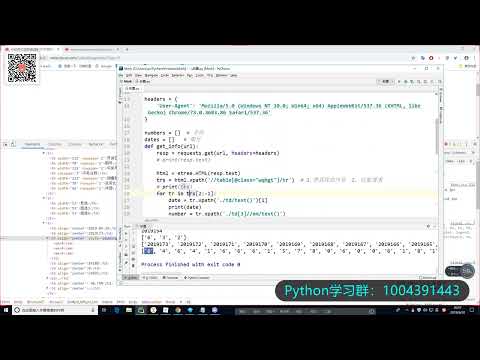Click Search Everywhere magnifier in PyCharm
The width and height of the screenshot is (480, 360).
pos(440,81)
